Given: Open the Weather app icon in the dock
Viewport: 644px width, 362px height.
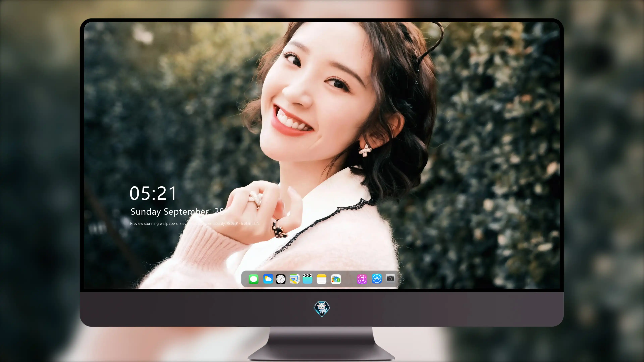Looking at the screenshot, I should pos(268,279).
